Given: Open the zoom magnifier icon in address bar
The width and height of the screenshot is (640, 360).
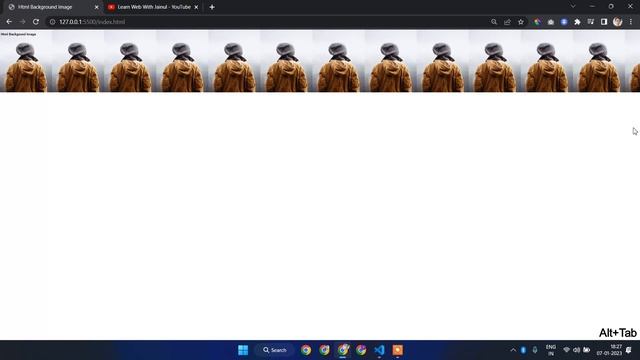Looking at the screenshot, I should point(494,22).
